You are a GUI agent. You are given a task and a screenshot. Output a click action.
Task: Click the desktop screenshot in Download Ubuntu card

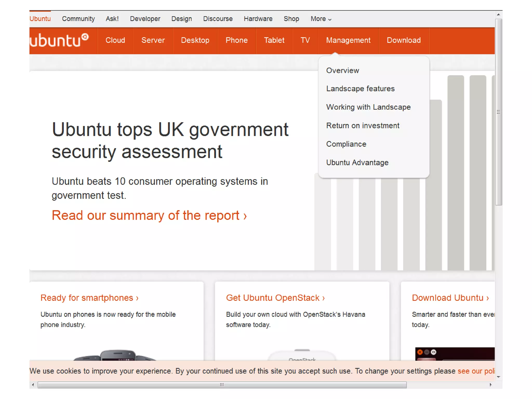[455, 354]
